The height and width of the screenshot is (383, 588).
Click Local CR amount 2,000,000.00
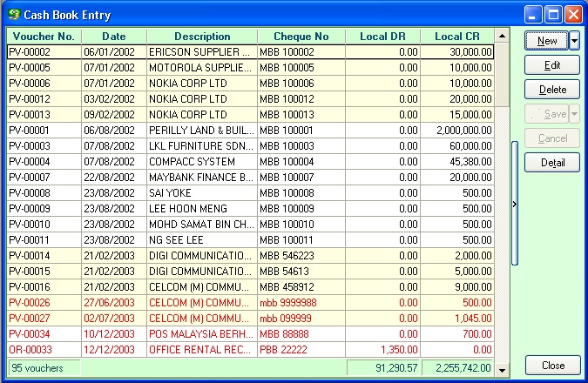457,131
